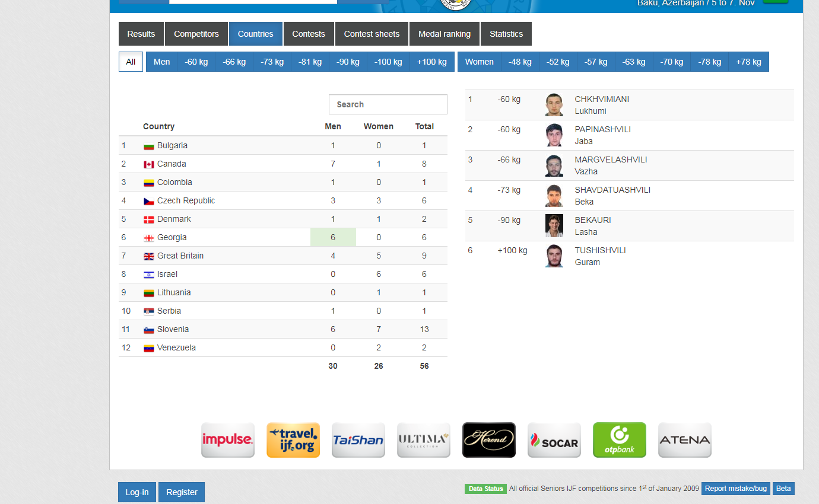819x504 pixels.
Task: Filter by men's +100 kg
Action: 432,62
